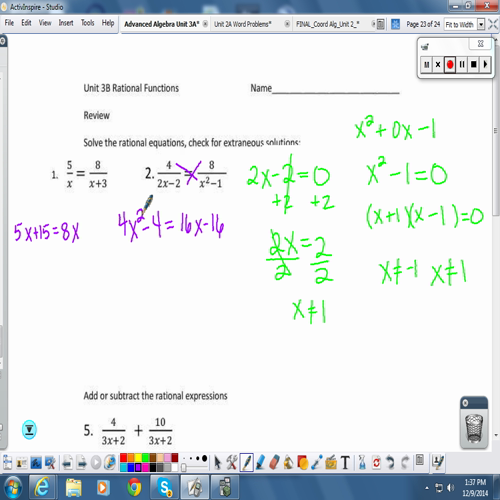The width and height of the screenshot is (500, 500).
Task: Pick the black color swatch
Action: [153, 467]
